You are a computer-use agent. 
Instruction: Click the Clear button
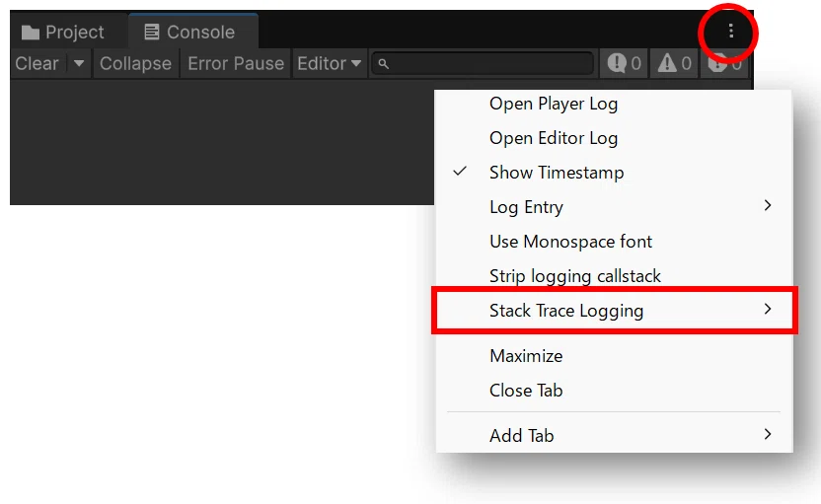37,63
